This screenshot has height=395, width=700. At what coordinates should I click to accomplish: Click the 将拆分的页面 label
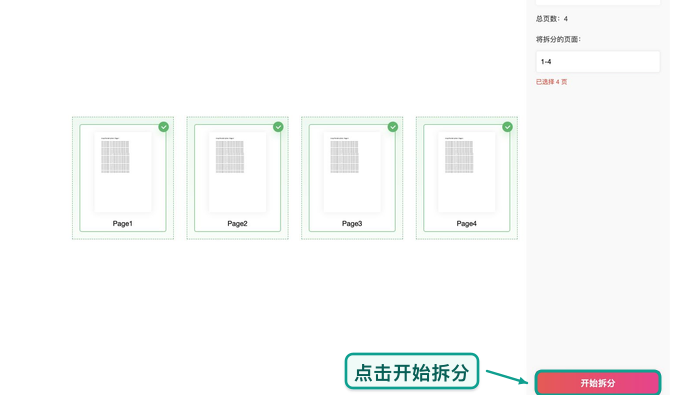pyautogui.click(x=558, y=39)
